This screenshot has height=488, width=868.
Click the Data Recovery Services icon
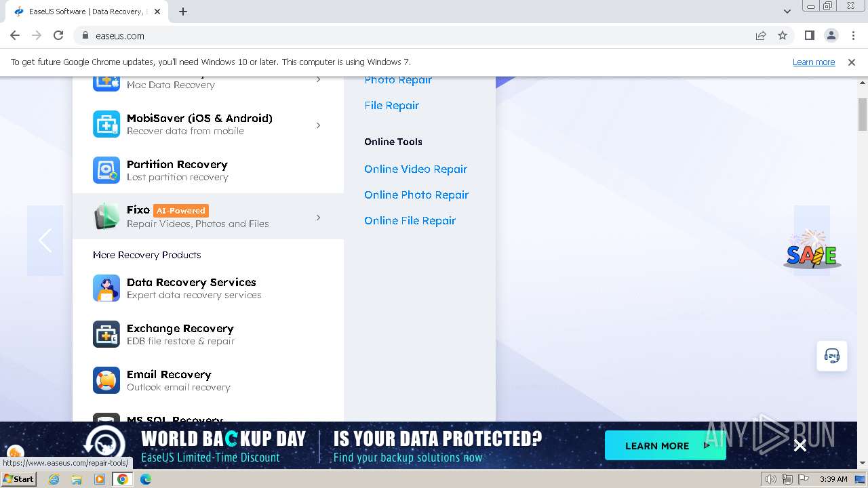point(106,288)
